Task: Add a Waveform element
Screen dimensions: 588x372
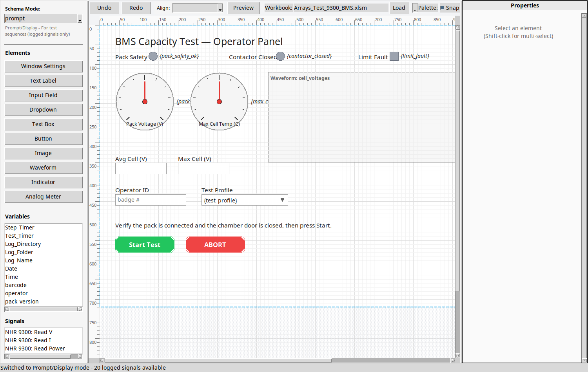Action: click(44, 168)
